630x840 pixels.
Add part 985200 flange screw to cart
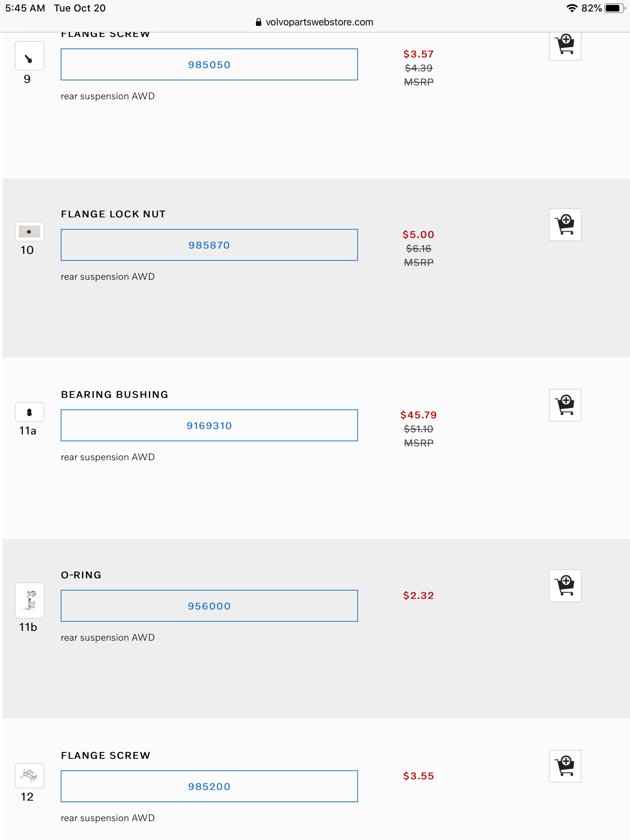coord(565,766)
